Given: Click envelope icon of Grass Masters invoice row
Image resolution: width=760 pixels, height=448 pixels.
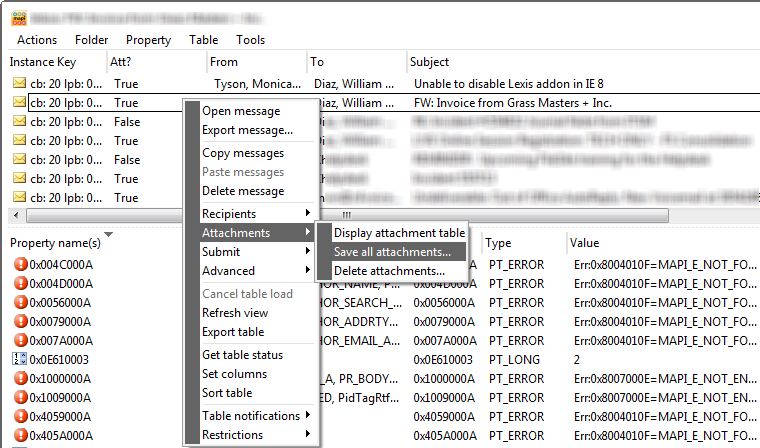Looking at the screenshot, I should click(x=19, y=102).
